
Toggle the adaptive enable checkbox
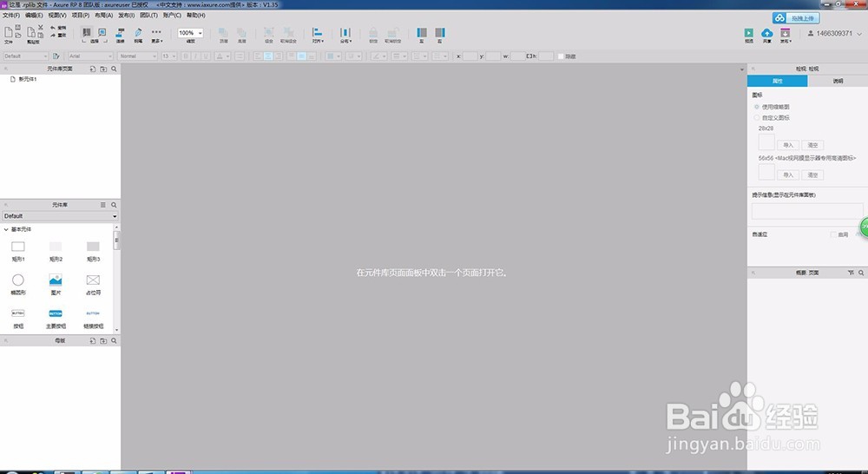[833, 234]
